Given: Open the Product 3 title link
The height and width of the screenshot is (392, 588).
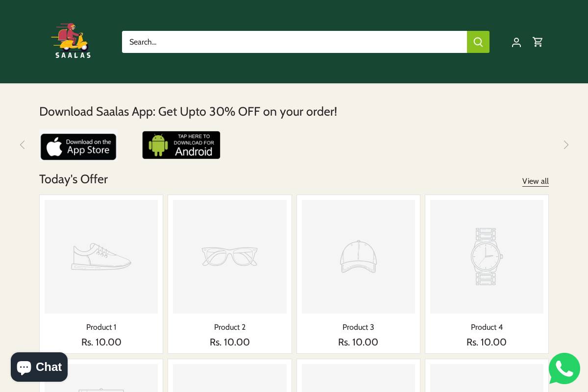Looking at the screenshot, I should coord(358,327).
